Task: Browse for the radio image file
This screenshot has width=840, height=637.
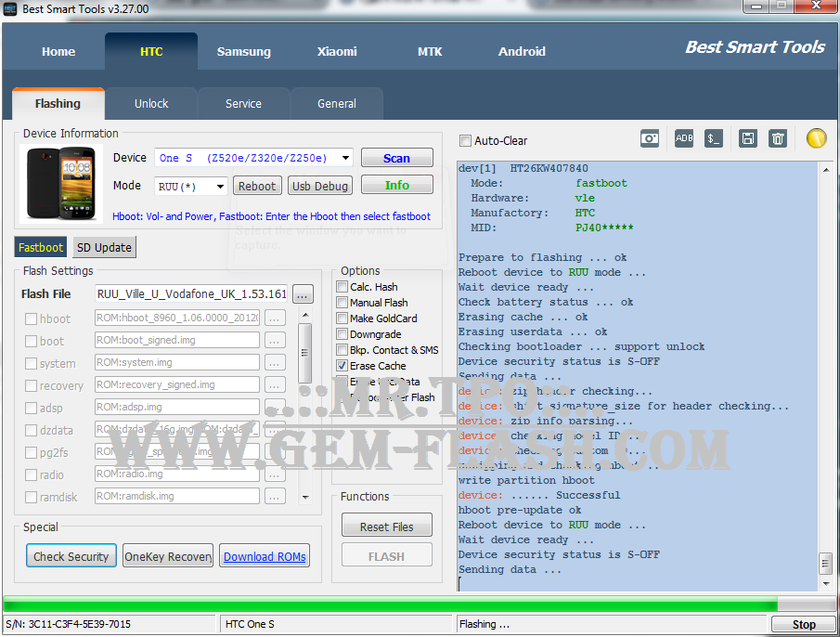Action: click(274, 474)
